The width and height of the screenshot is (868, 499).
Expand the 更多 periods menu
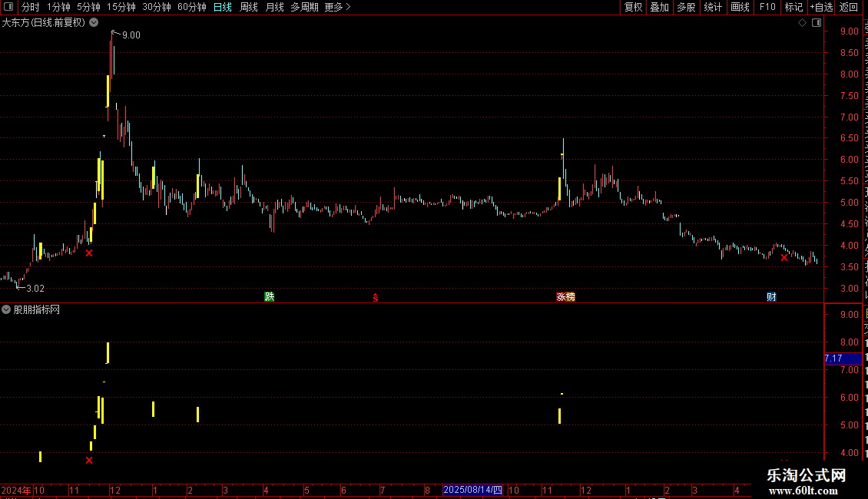click(x=337, y=7)
